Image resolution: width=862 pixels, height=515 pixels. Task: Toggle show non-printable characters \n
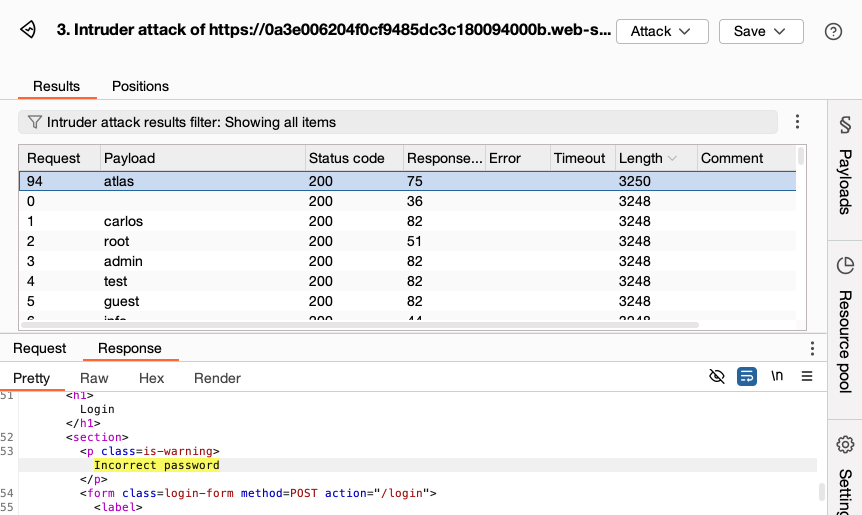coord(777,377)
